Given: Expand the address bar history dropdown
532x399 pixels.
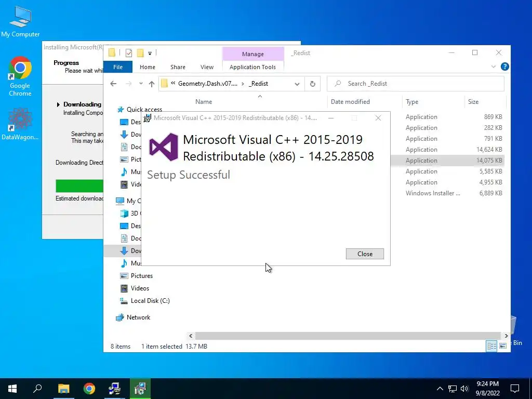Looking at the screenshot, I should point(297,84).
